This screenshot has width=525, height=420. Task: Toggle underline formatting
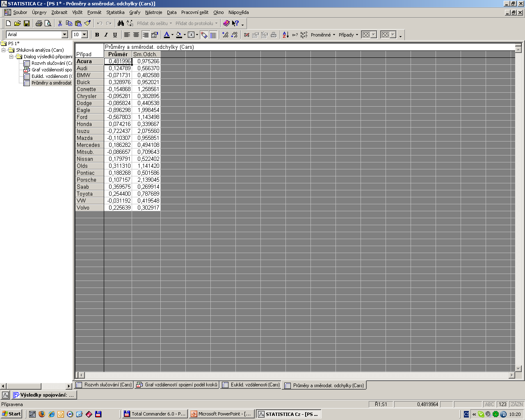[115, 35]
